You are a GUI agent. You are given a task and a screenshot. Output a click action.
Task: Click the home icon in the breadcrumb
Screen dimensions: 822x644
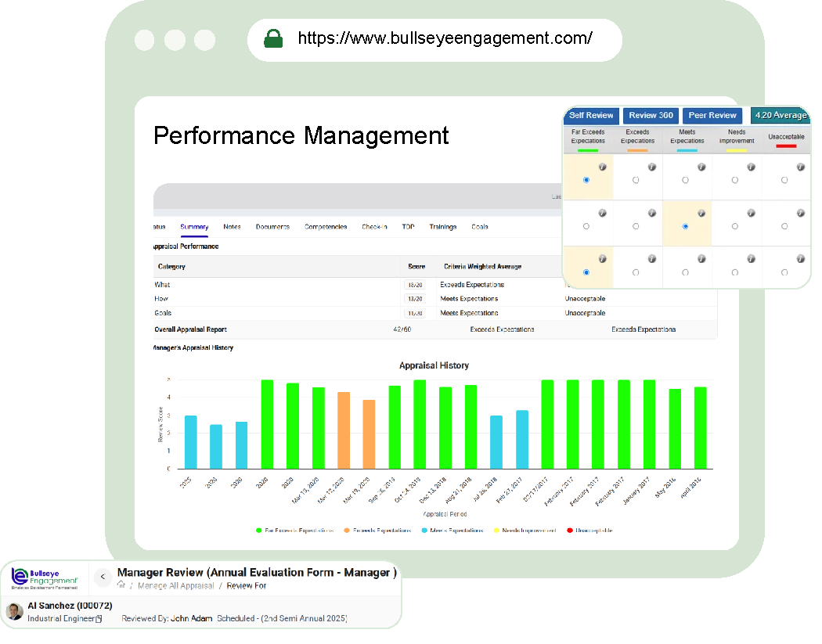coord(121,585)
